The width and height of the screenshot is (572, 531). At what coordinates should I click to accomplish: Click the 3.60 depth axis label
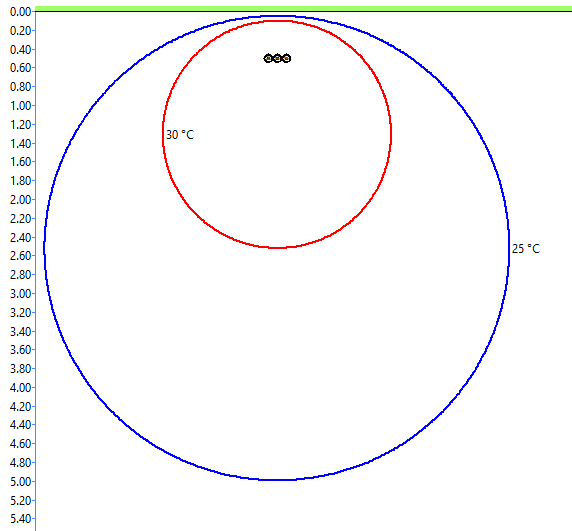click(20, 350)
